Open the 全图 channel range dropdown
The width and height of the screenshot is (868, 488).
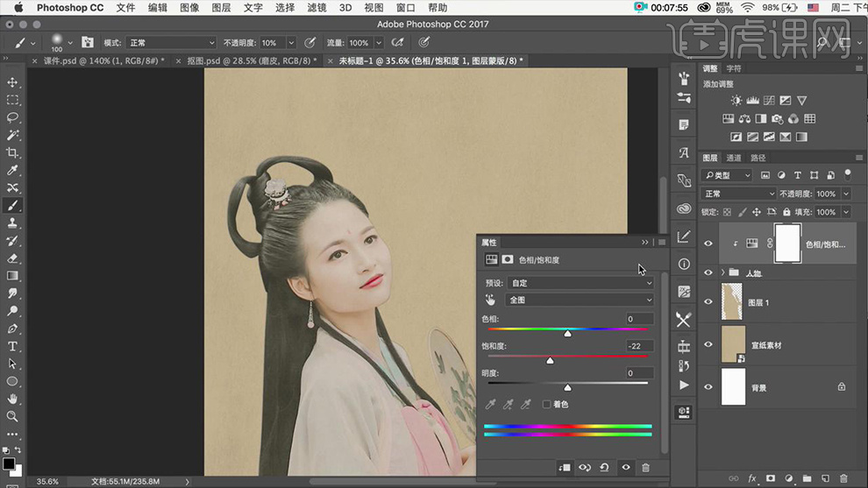click(579, 300)
